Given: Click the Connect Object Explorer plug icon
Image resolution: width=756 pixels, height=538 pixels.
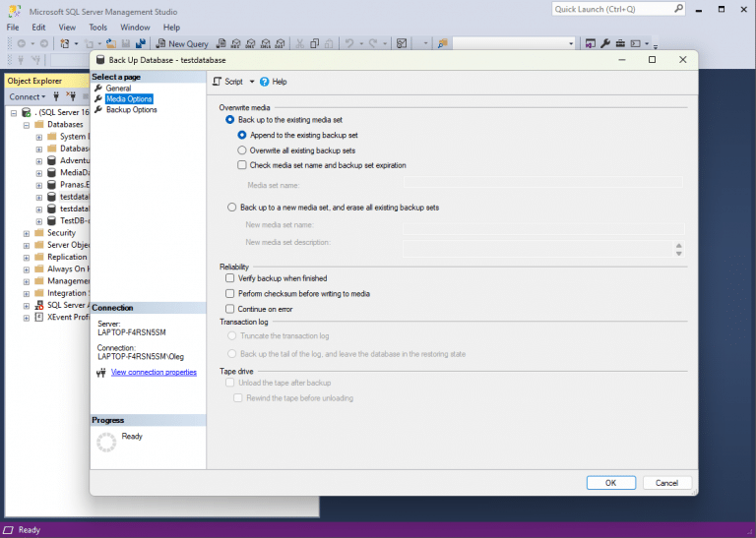Looking at the screenshot, I should (x=56, y=96).
